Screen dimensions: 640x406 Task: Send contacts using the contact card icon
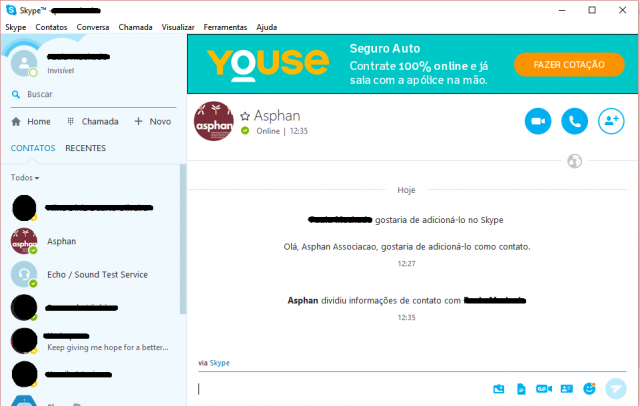[x=567, y=389]
